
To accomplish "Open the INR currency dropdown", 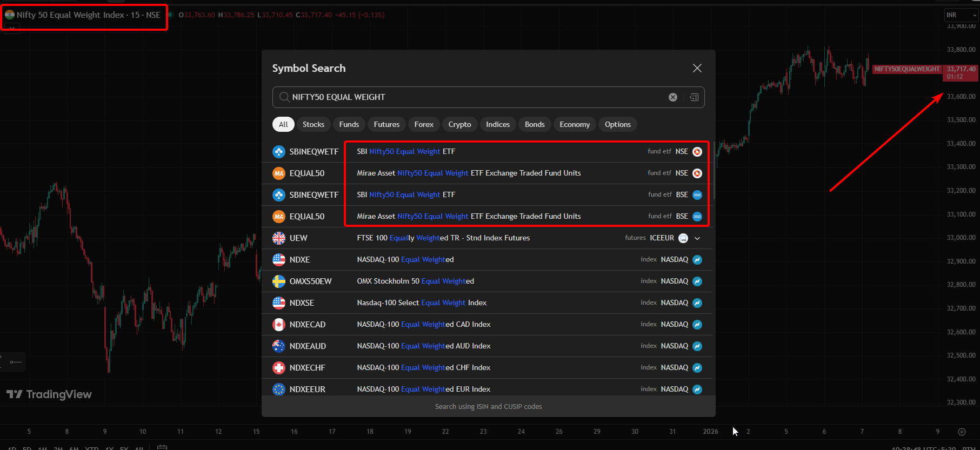I will point(961,15).
